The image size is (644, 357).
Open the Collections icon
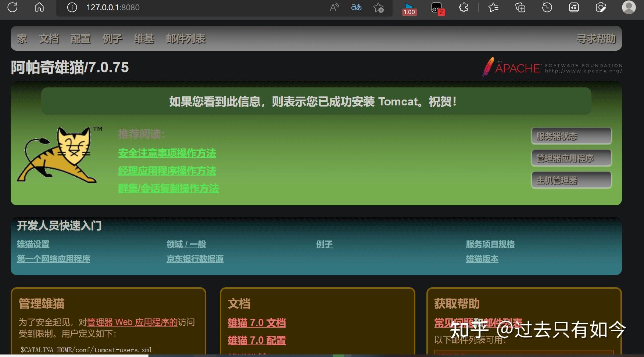(x=520, y=7)
